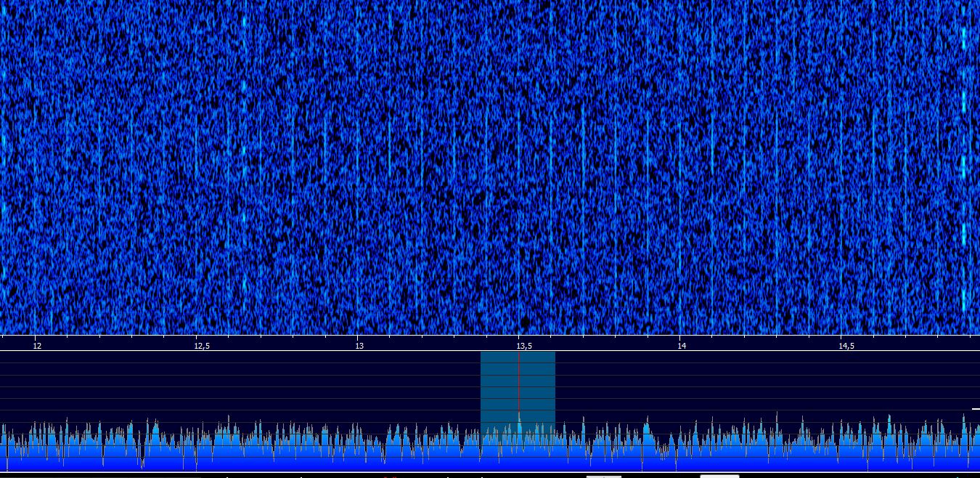Click white level marker at spectrum's right edge

coord(976,410)
